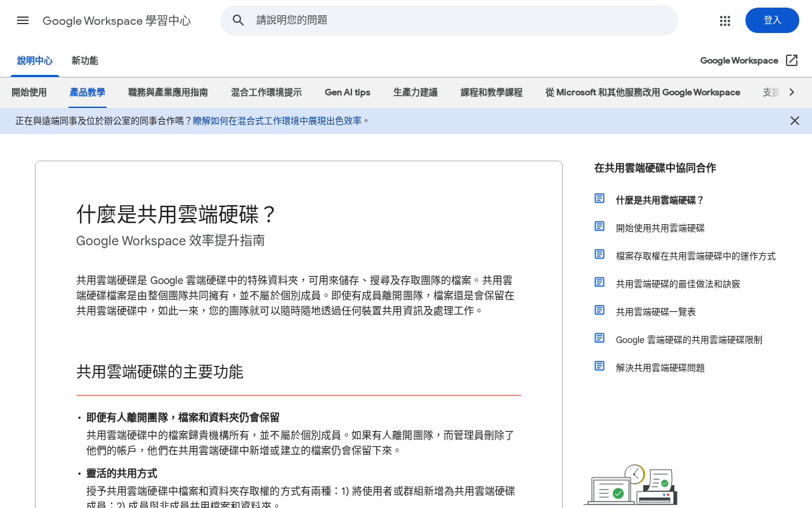The height and width of the screenshot is (508, 812).
Task: Click the 共用雲端硬碟的主要功能 section heading
Action: (160, 371)
